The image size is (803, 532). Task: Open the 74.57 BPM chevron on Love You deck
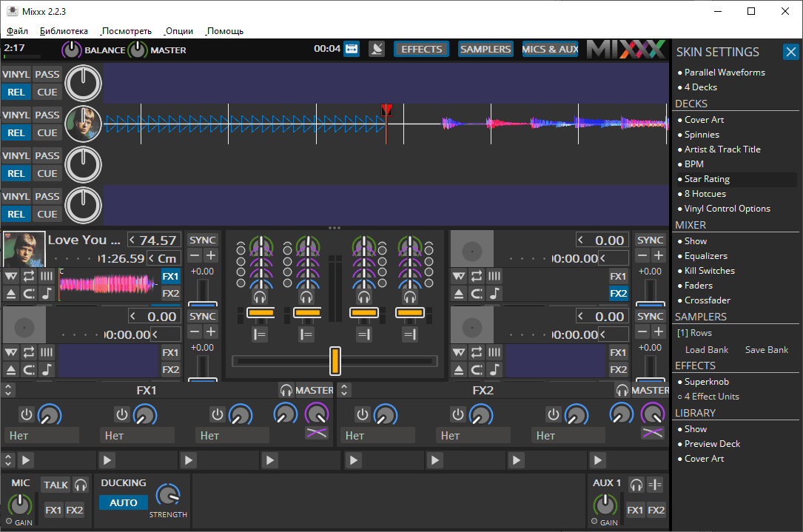[132, 240]
